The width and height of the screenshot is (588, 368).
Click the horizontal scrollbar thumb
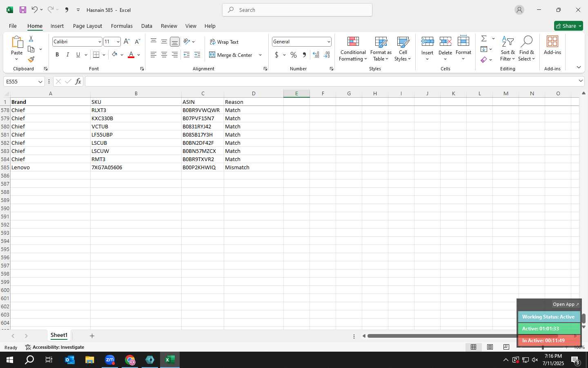(x=462, y=336)
